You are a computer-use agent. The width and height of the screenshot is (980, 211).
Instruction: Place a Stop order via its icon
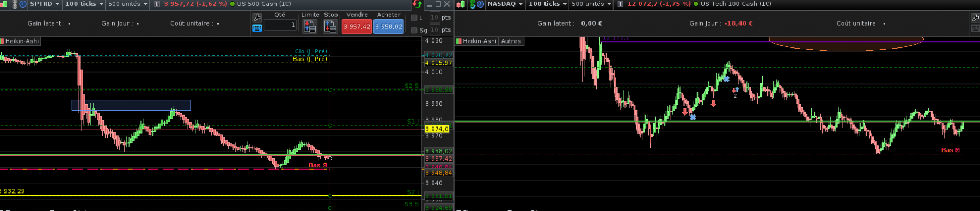click(x=330, y=26)
